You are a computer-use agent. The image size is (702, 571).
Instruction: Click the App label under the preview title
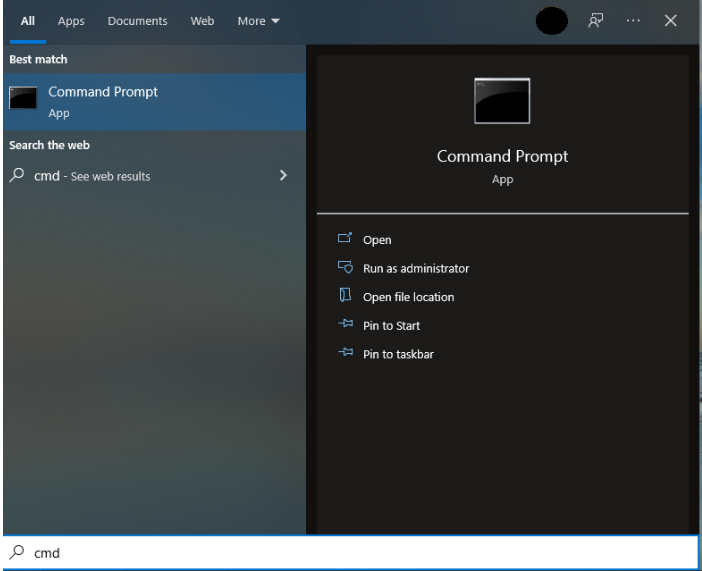(502, 180)
